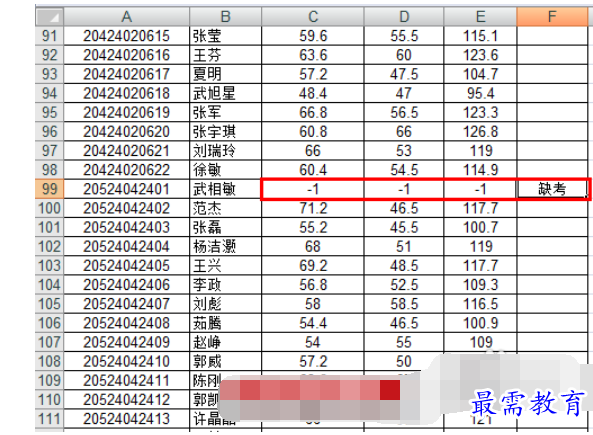Click the -1 cell in column D
The height and width of the screenshot is (435, 593).
tap(404, 189)
